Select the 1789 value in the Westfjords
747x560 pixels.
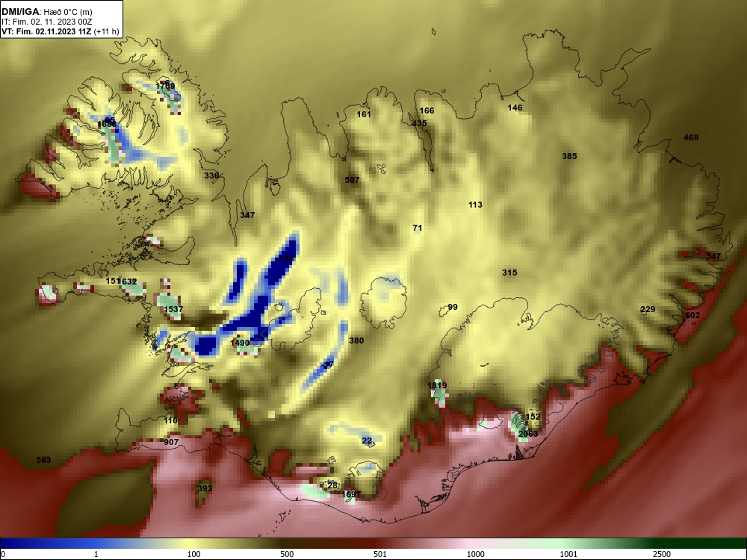click(165, 86)
